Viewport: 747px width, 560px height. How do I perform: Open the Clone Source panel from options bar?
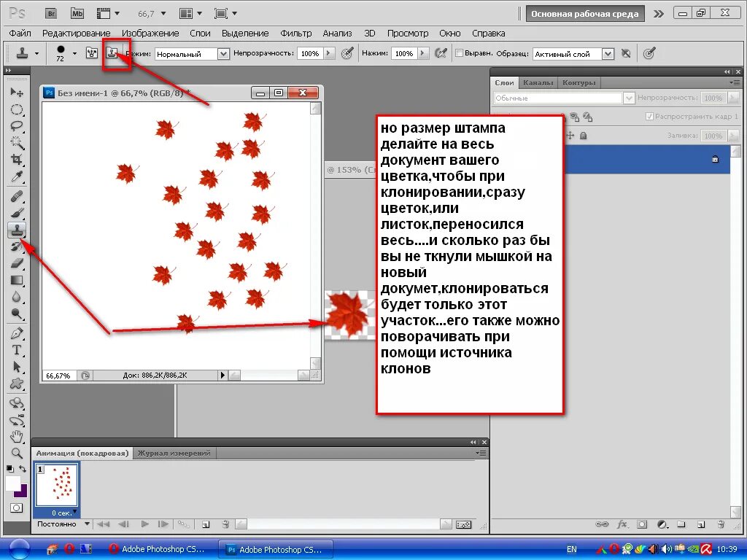click(112, 52)
